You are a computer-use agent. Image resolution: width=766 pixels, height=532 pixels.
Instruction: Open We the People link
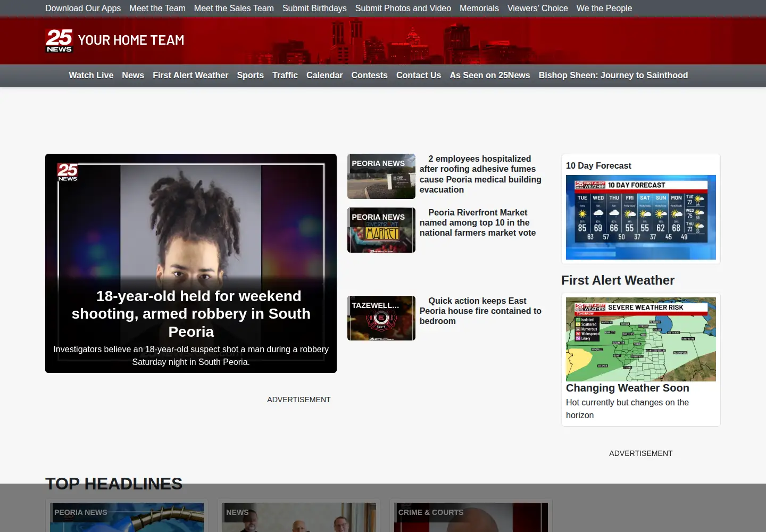(604, 8)
